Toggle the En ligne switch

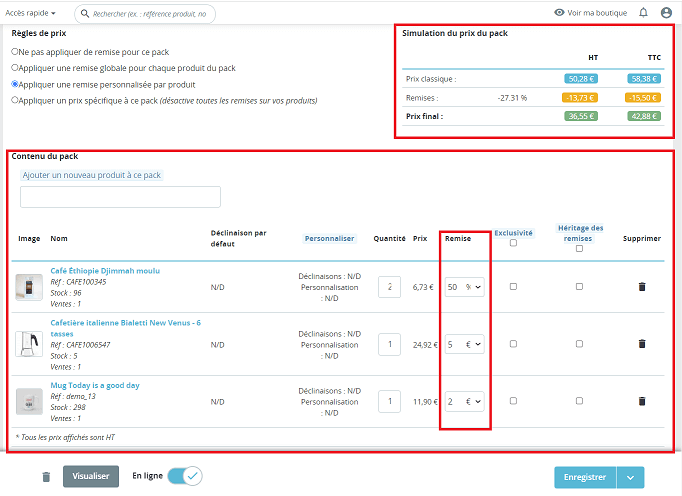coord(184,476)
